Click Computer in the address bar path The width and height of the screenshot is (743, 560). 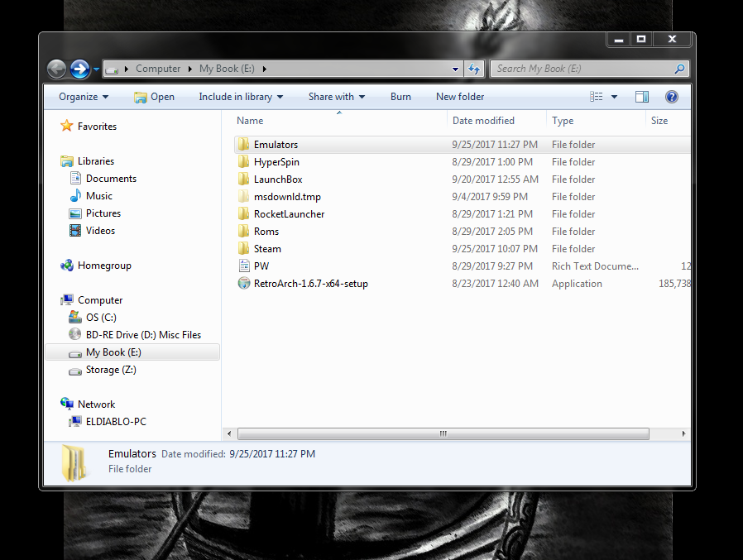click(x=158, y=69)
